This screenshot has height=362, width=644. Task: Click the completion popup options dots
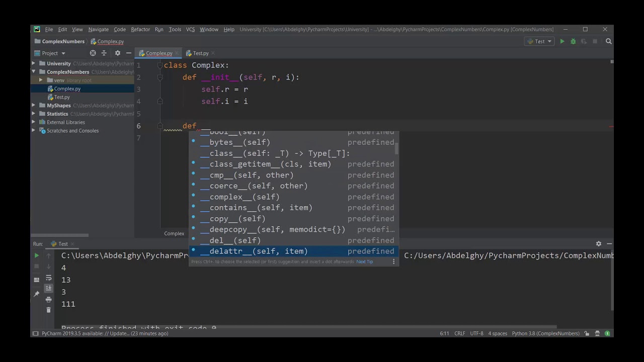(394, 261)
